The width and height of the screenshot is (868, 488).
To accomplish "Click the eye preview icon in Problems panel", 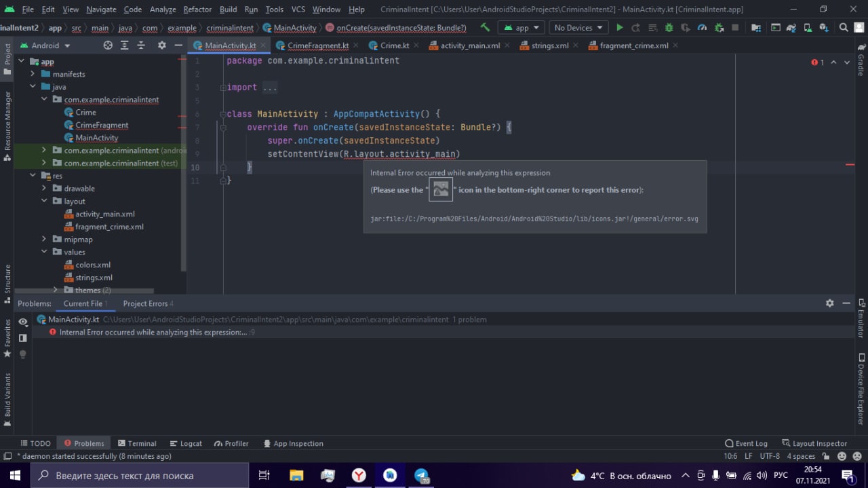I will point(23,322).
